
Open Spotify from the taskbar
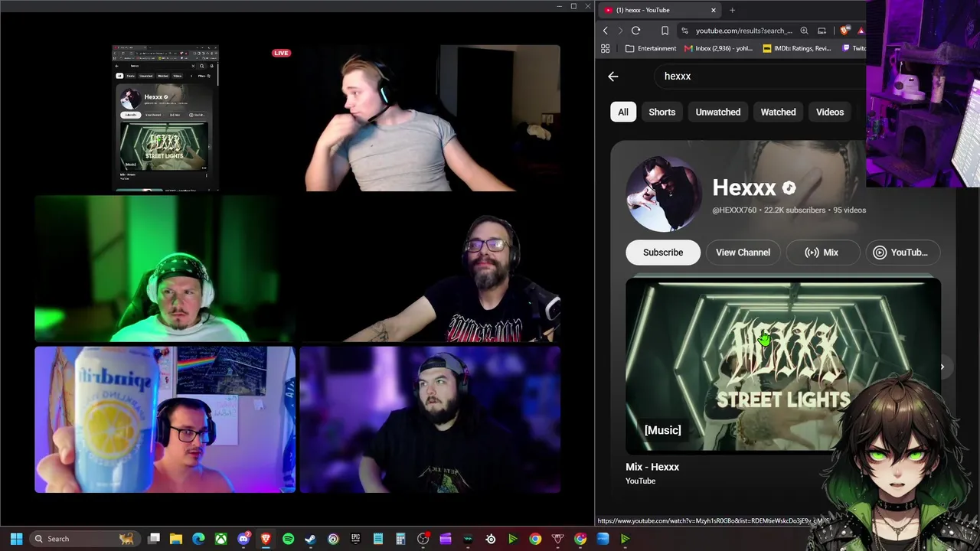point(288,539)
